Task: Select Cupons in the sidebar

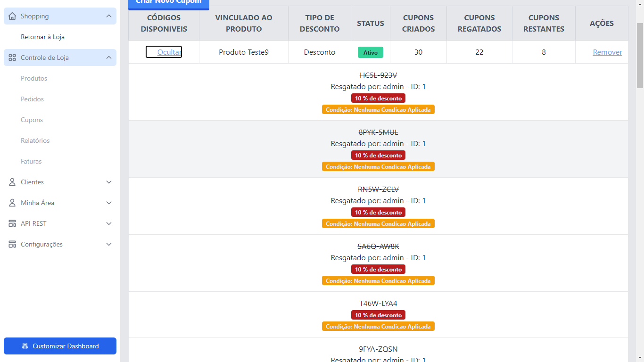Action: [32, 120]
